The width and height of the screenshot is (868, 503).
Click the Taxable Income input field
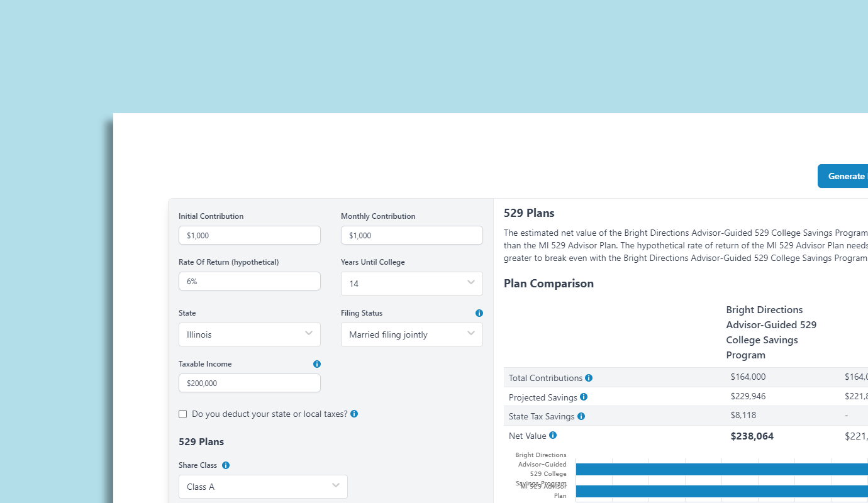click(250, 383)
